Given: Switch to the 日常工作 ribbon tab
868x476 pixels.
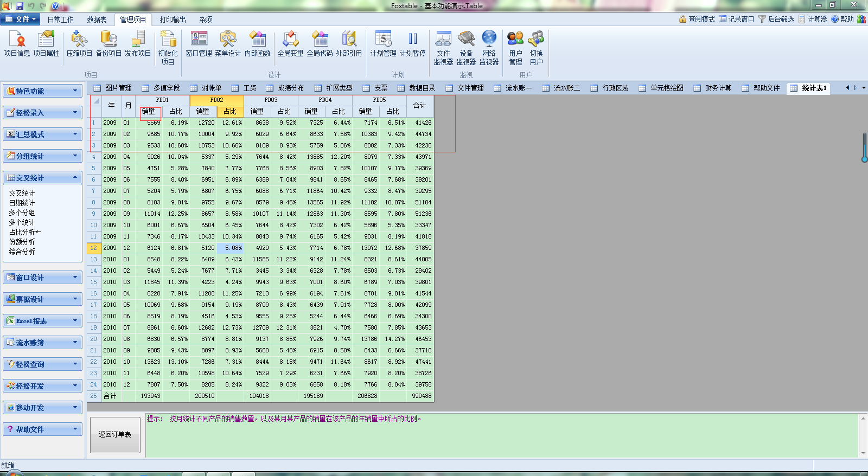Looking at the screenshot, I should tap(60, 20).
